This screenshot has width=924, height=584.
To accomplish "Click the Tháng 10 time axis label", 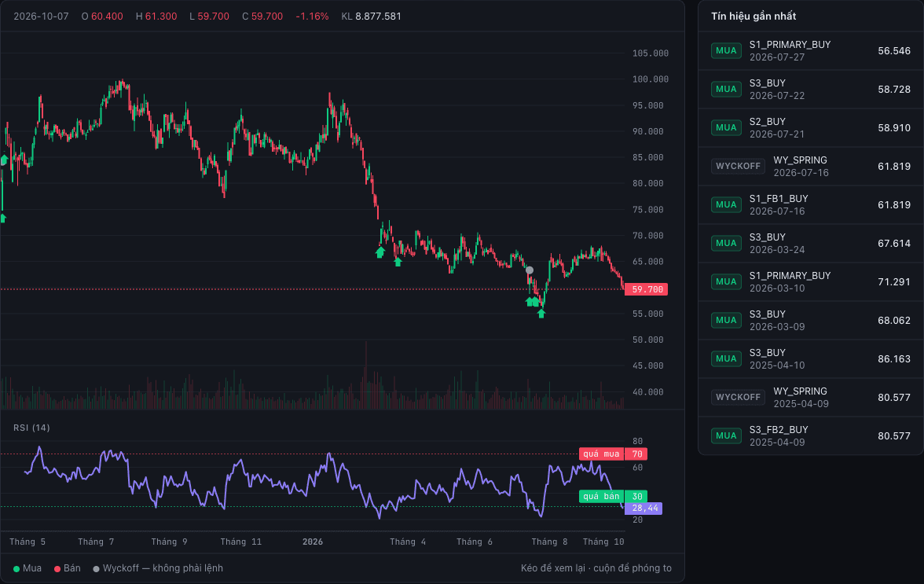I will [x=603, y=542].
